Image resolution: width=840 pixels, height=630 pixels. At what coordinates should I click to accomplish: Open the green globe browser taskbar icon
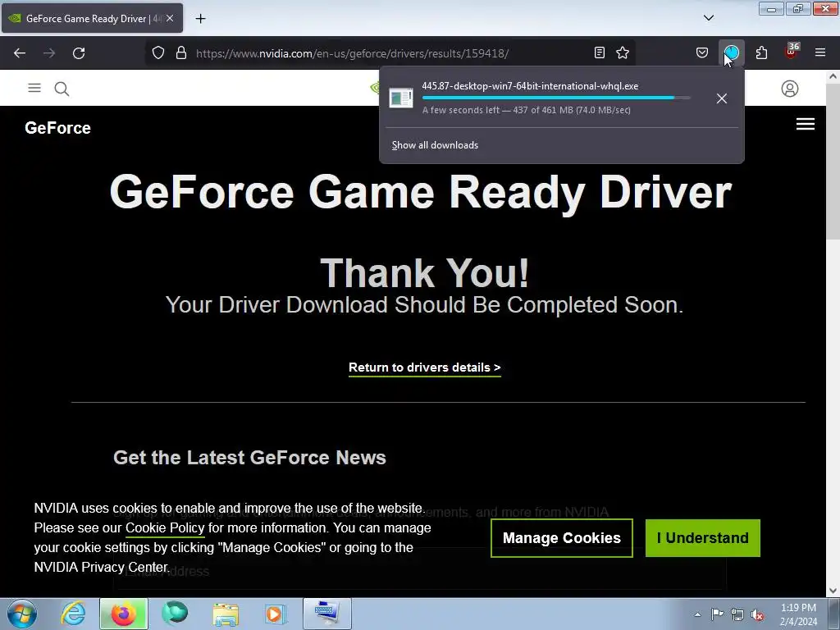point(175,614)
